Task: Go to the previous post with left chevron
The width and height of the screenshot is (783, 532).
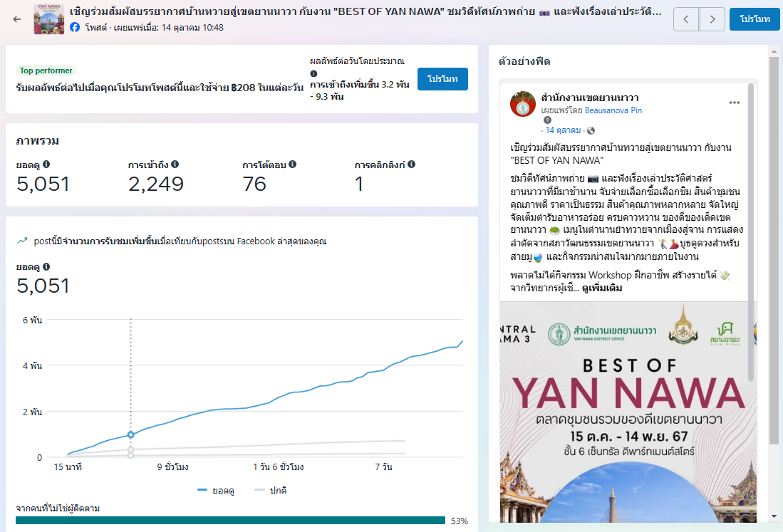Action: point(686,19)
